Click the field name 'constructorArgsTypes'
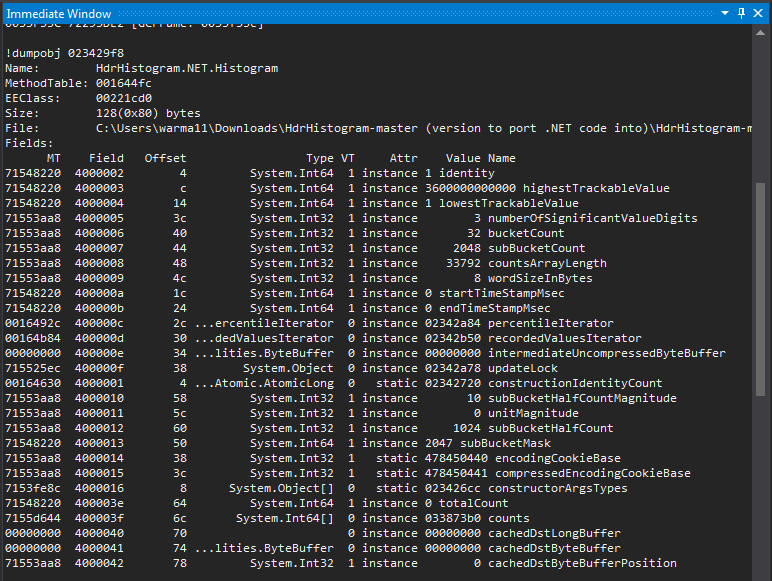772x581 pixels. point(558,489)
